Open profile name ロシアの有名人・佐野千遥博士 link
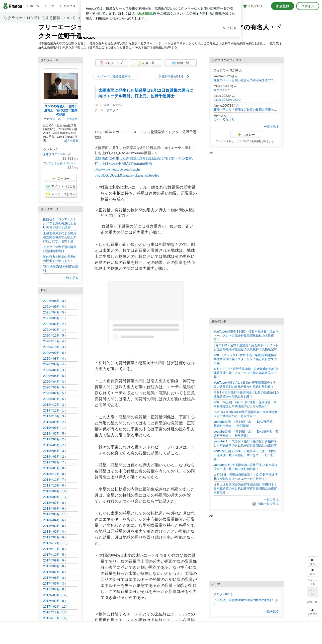 61,110
